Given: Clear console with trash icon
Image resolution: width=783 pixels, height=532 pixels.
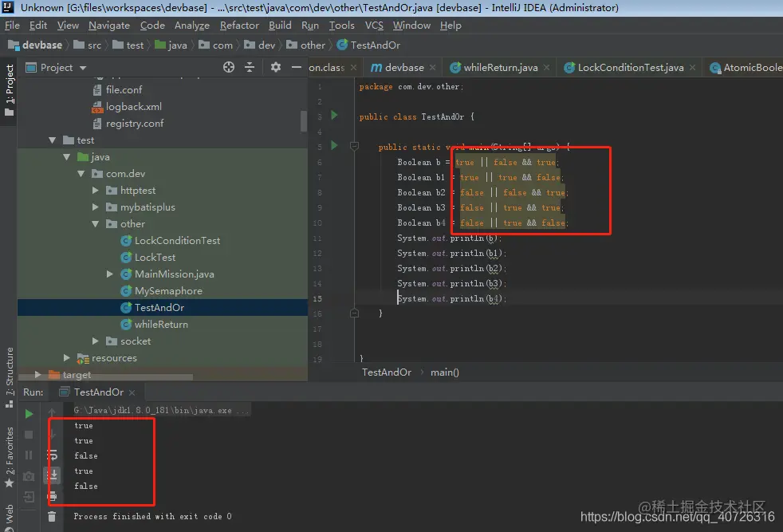Looking at the screenshot, I should pyautogui.click(x=52, y=516).
